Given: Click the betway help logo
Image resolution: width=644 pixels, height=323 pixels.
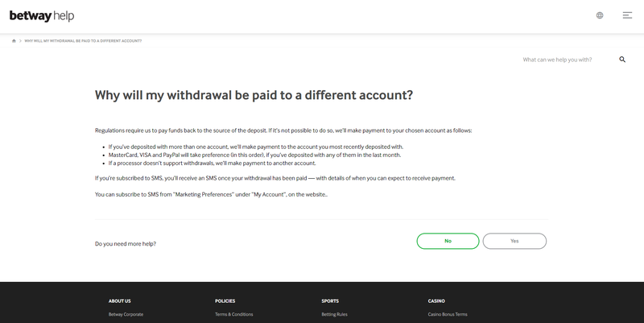Looking at the screenshot, I should coord(42,16).
